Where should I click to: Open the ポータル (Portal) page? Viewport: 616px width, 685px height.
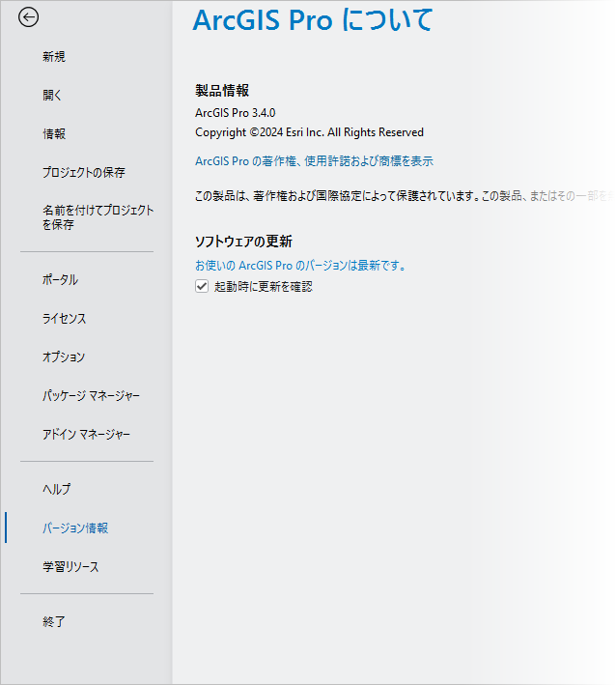60,280
